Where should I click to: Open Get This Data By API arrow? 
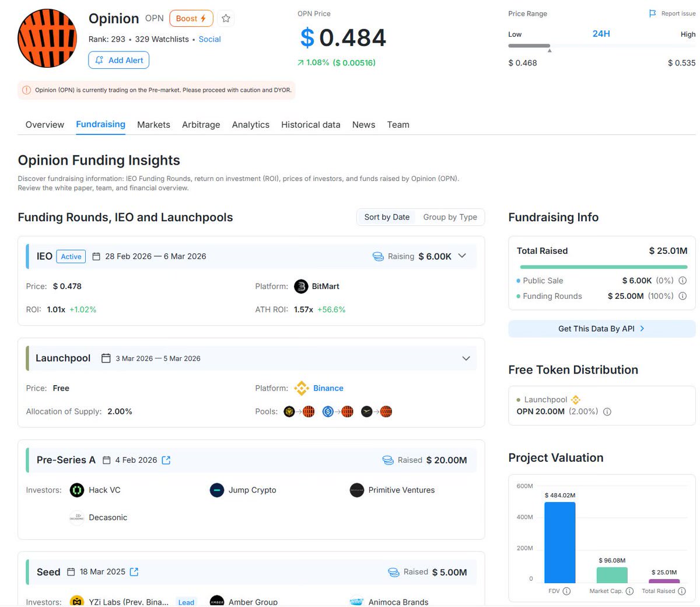pyautogui.click(x=642, y=329)
